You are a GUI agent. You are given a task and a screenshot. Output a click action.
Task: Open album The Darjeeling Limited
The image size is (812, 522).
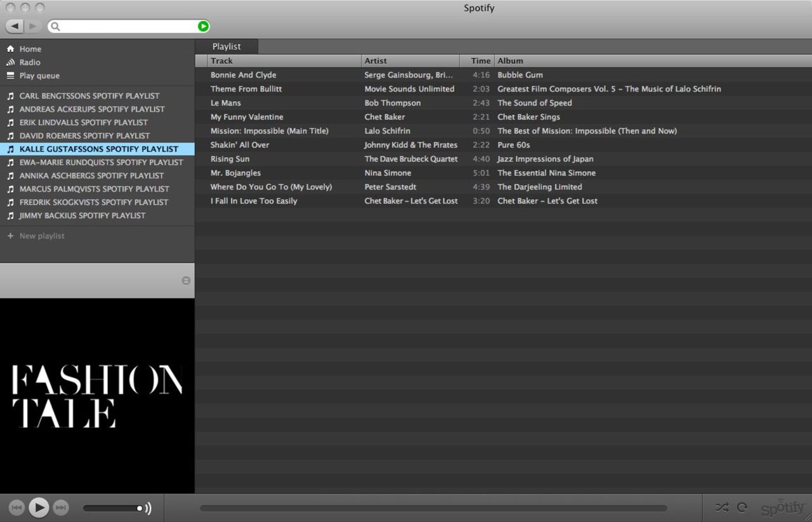540,186
